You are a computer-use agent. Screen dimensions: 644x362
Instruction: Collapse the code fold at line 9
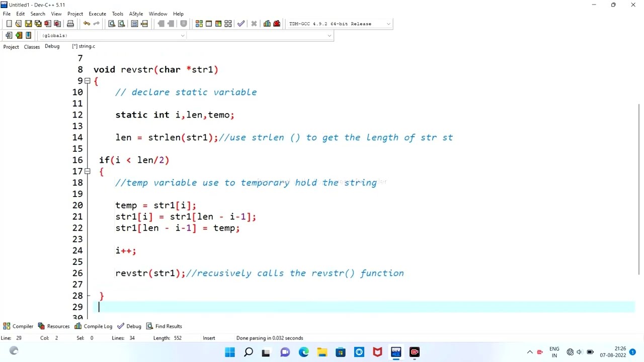click(x=88, y=81)
